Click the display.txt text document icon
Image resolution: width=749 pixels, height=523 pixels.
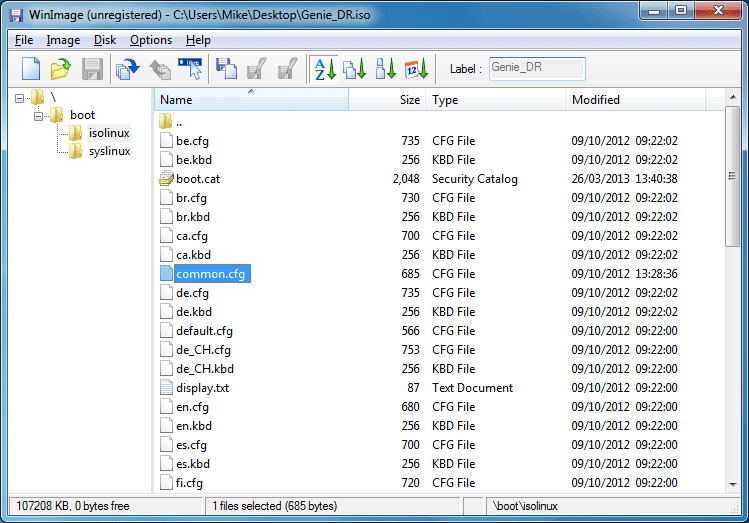pos(166,387)
